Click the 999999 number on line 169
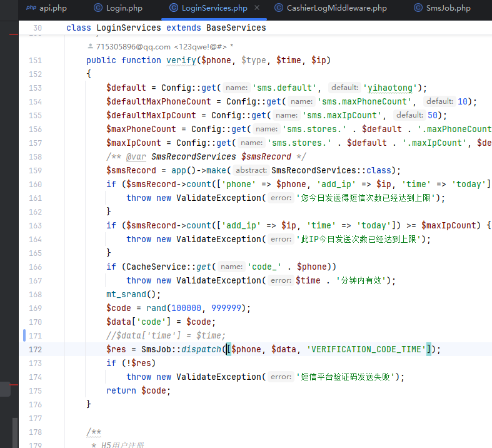Screen dimensions: 492x448 (226, 308)
